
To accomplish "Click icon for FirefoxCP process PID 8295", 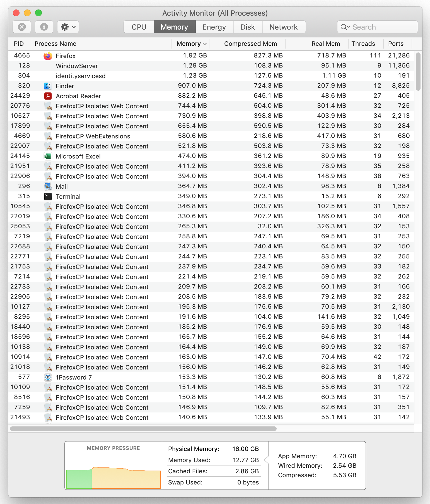I will (x=48, y=317).
